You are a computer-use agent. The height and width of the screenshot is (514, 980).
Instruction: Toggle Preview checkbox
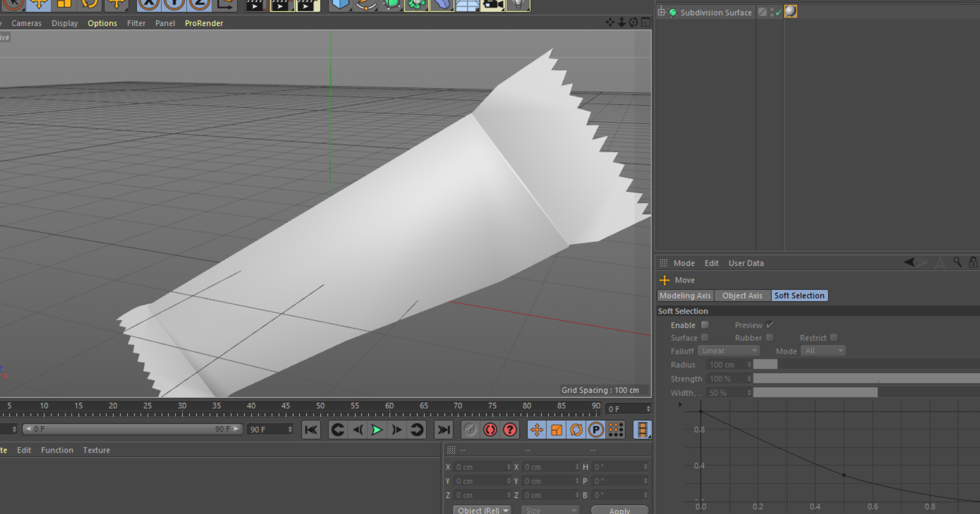click(770, 325)
